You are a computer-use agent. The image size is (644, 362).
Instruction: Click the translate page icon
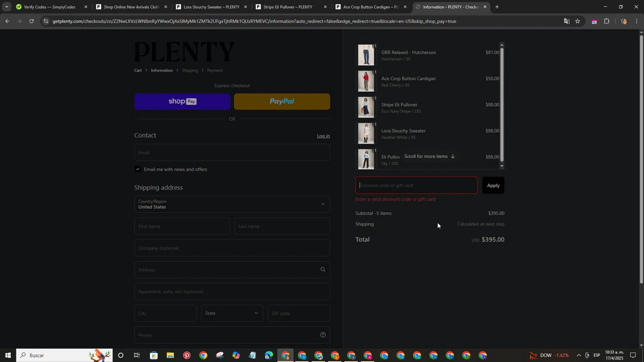566,21
